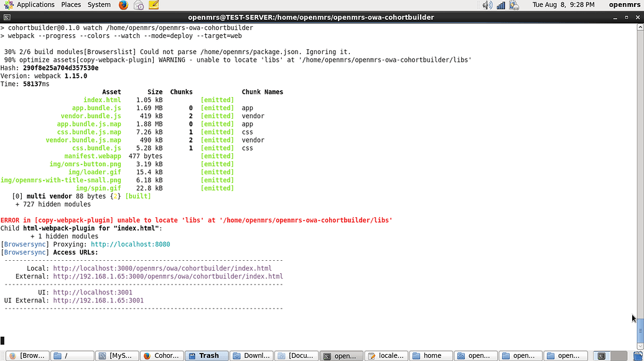The width and height of the screenshot is (644, 361).
Task: Click the '+ 727 hidden modules' line
Action: pyautogui.click(x=53, y=204)
